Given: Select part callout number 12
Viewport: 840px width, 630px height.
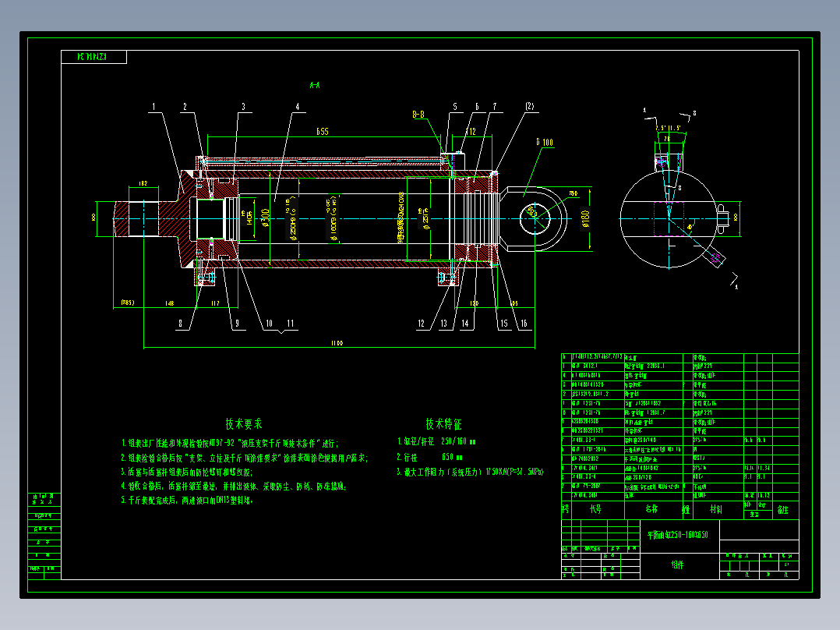Looking at the screenshot, I should point(421,324).
